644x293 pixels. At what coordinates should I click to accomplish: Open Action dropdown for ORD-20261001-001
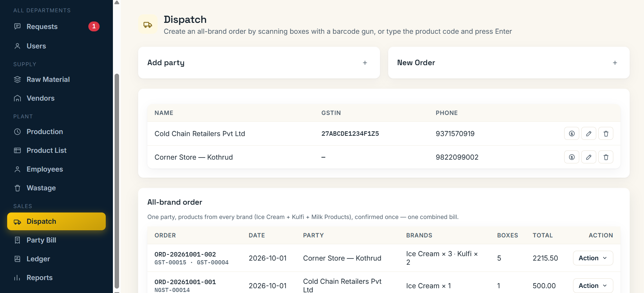[x=593, y=286]
